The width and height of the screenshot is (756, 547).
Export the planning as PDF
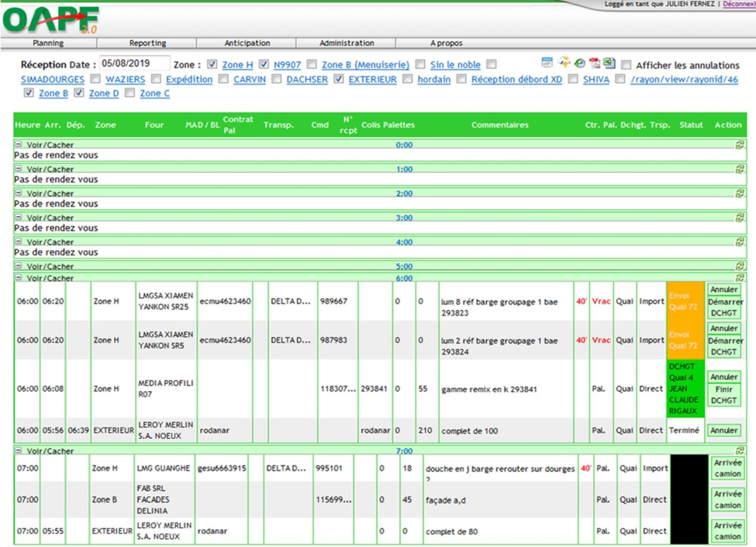[x=594, y=63]
